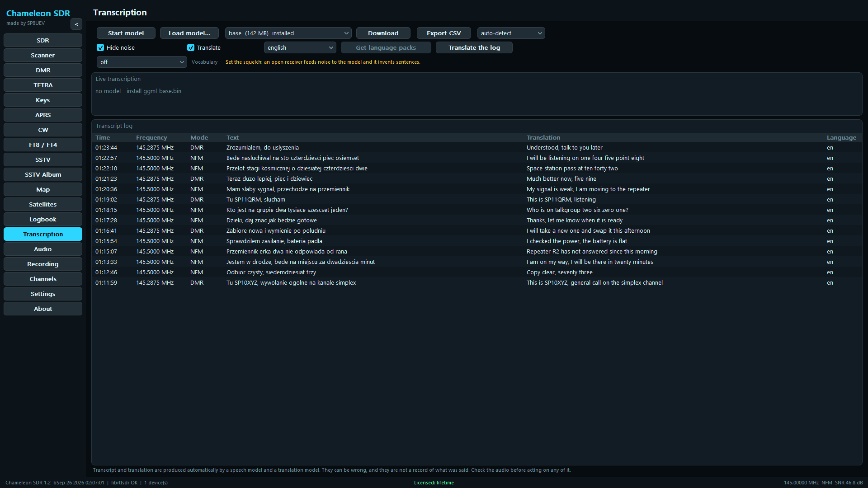Open the Recording page
The height and width of the screenshot is (488, 868).
(43, 264)
